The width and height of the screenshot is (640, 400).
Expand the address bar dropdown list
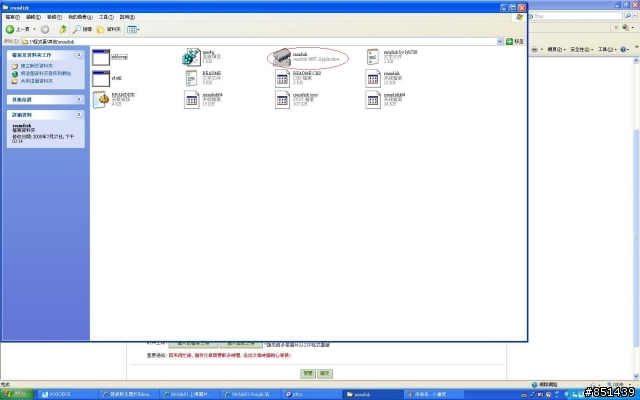coord(500,42)
